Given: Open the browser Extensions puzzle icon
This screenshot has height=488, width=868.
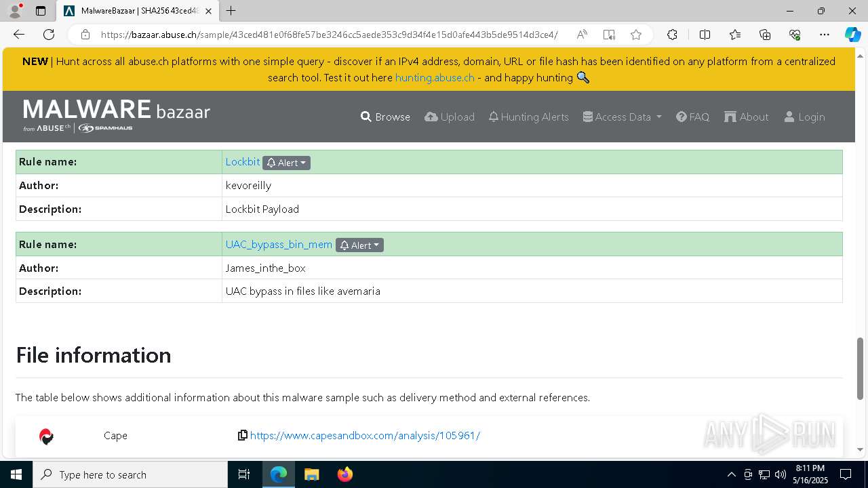Looking at the screenshot, I should [x=672, y=35].
